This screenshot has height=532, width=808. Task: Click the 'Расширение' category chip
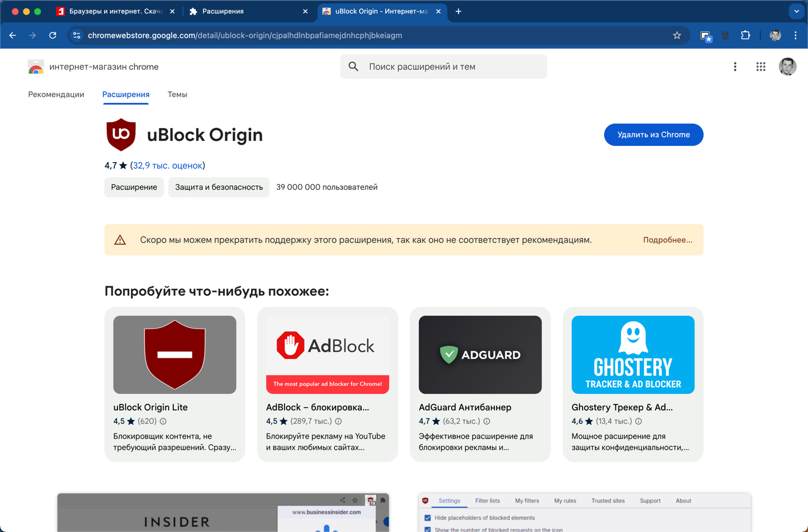(134, 187)
